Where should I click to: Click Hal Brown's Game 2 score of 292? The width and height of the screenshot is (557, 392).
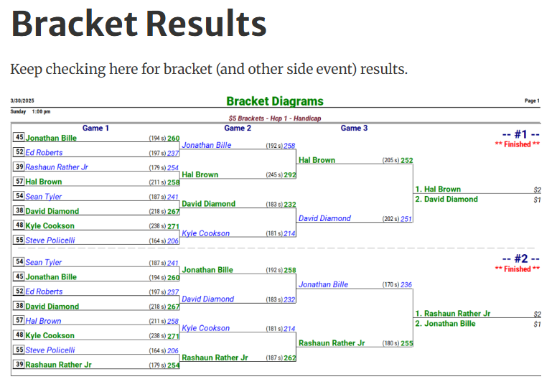coord(289,174)
